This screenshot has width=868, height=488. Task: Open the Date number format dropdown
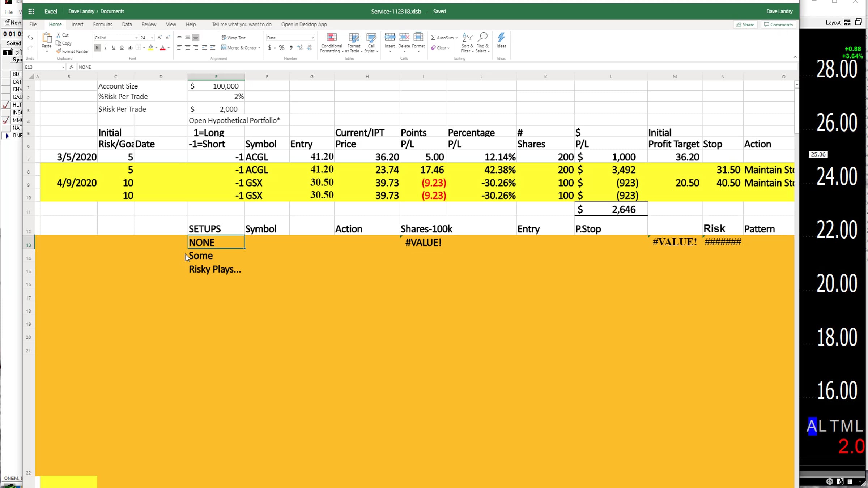[312, 38]
